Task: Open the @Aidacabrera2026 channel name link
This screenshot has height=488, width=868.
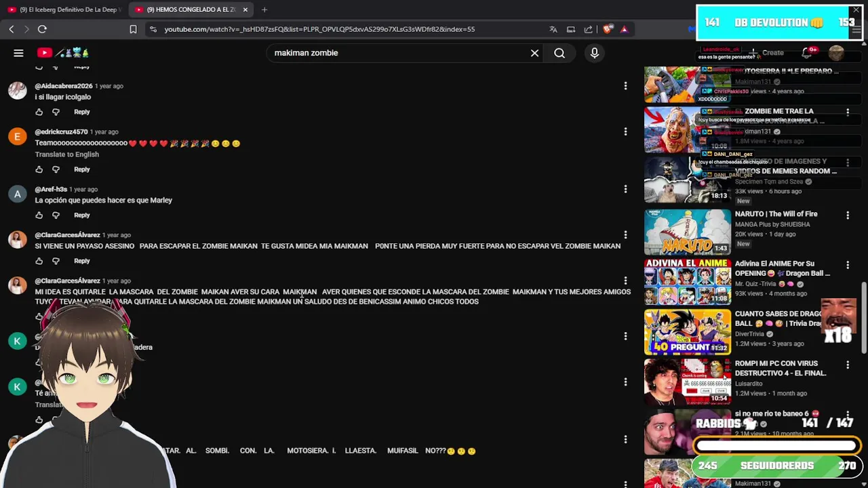Action: point(64,86)
